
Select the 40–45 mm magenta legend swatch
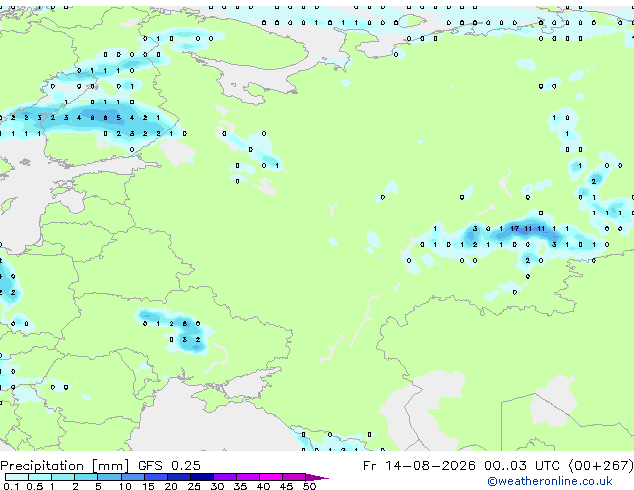(x=271, y=477)
